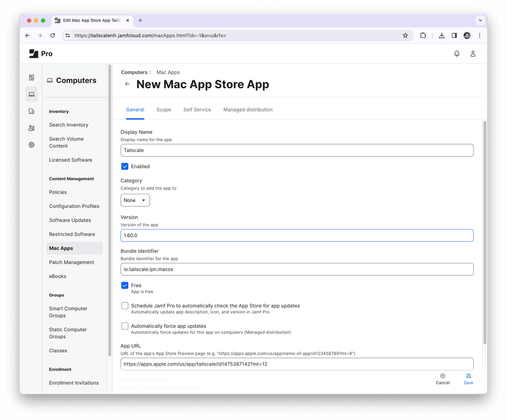Open the Managed distribution tab
Screen dimensions: 507x420
click(x=248, y=110)
